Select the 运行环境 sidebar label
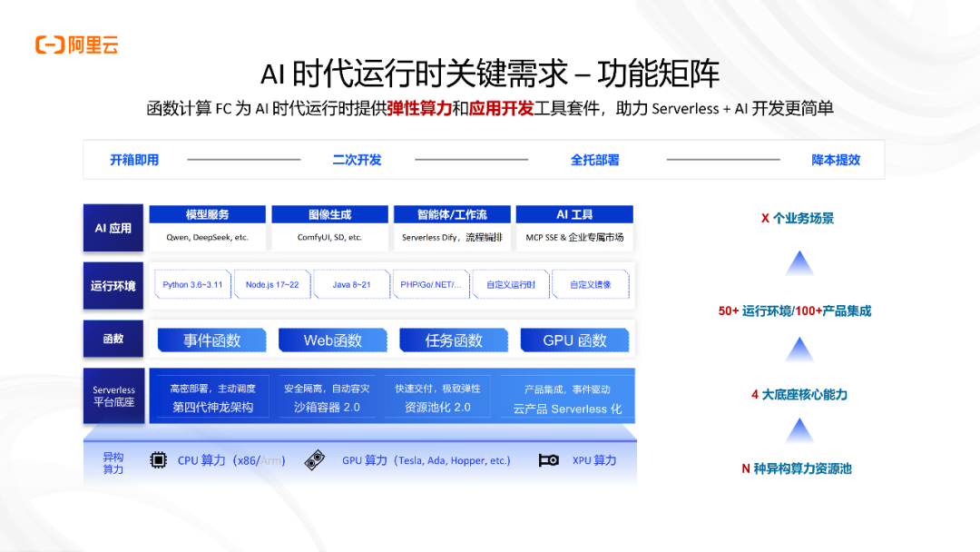 pyautogui.click(x=113, y=285)
